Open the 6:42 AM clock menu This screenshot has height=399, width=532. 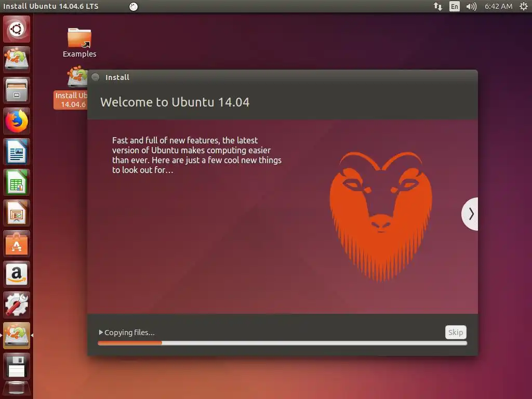pos(498,6)
